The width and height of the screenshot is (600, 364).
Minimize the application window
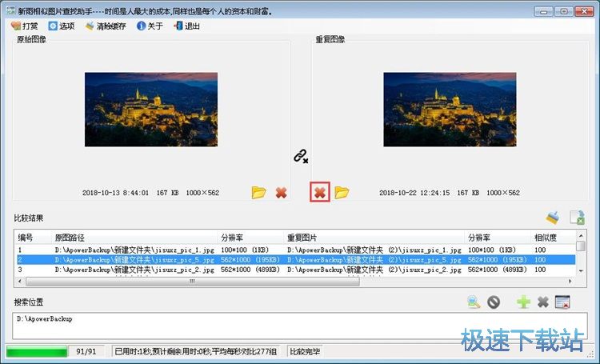544,11
